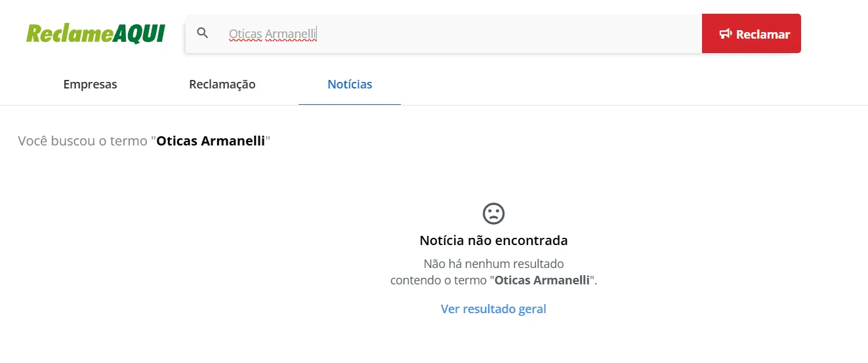Image resolution: width=868 pixels, height=363 pixels.
Task: Open the "Ver resultado geral" link
Action: (493, 309)
